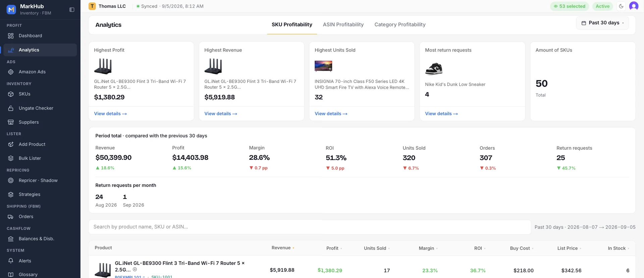644x278 pixels.
Task: Click View details under Most return requests
Action: pos(441,114)
